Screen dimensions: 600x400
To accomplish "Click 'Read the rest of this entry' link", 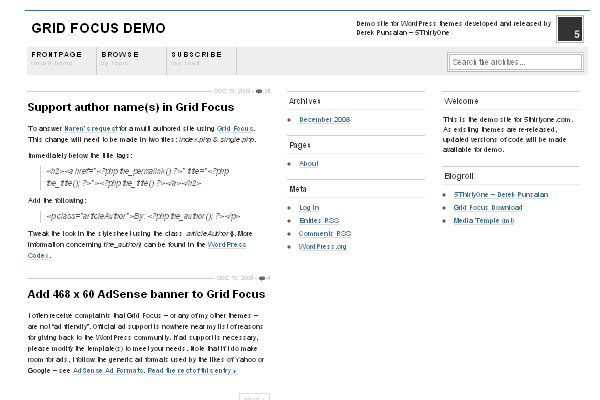I will (x=192, y=370).
